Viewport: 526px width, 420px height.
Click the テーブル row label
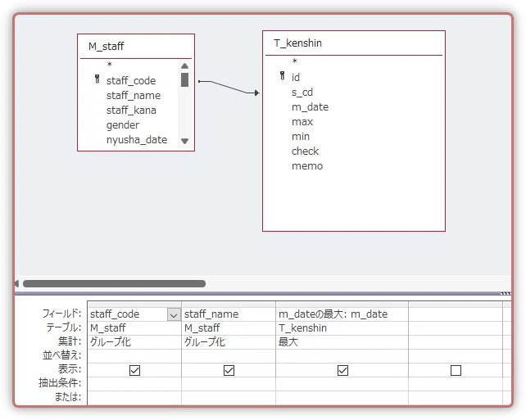point(64,327)
